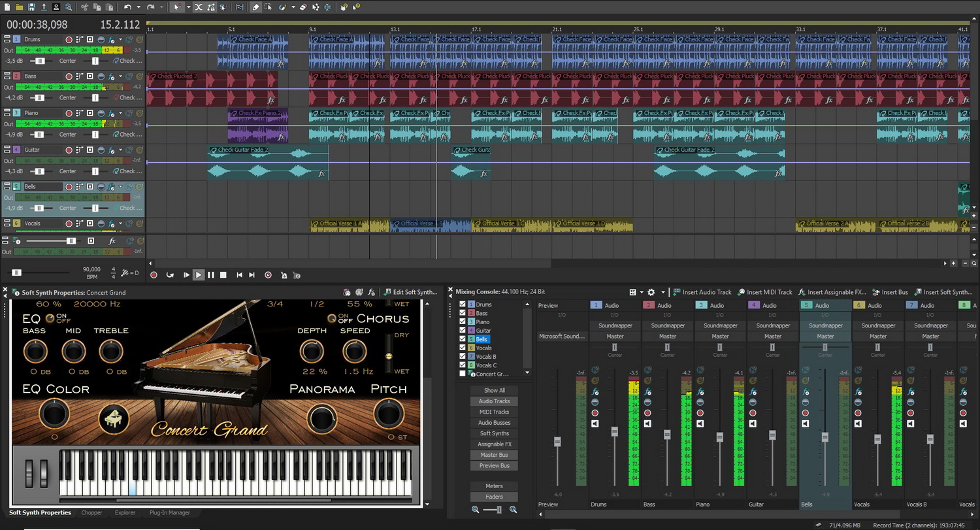Select the Audio Tracks filter button
This screenshot has height=530, width=980.
point(495,401)
